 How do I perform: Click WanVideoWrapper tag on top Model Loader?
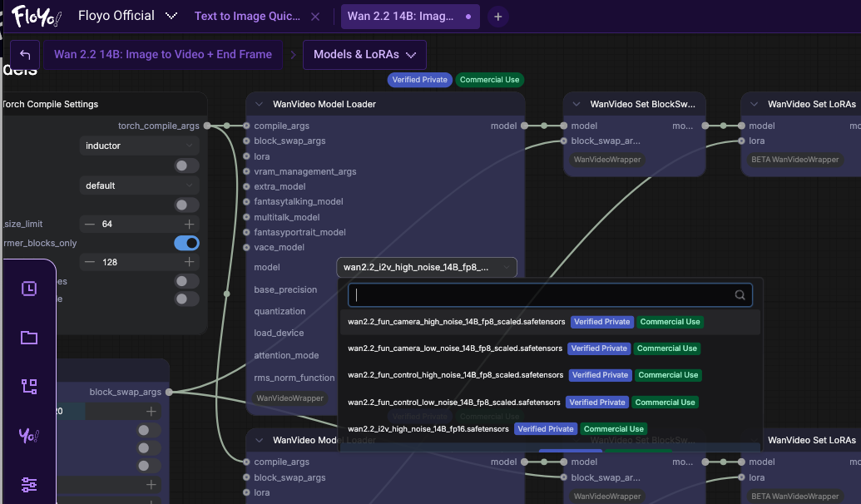tap(290, 398)
